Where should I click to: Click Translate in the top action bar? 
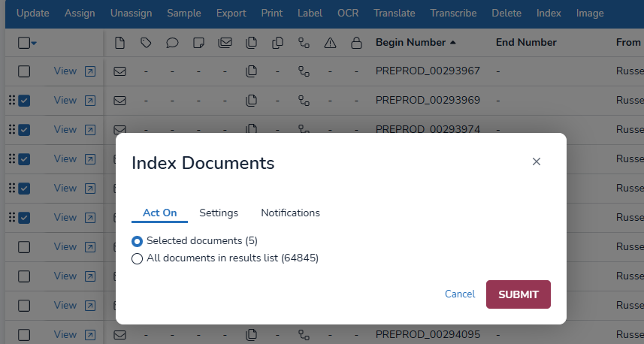[395, 14]
